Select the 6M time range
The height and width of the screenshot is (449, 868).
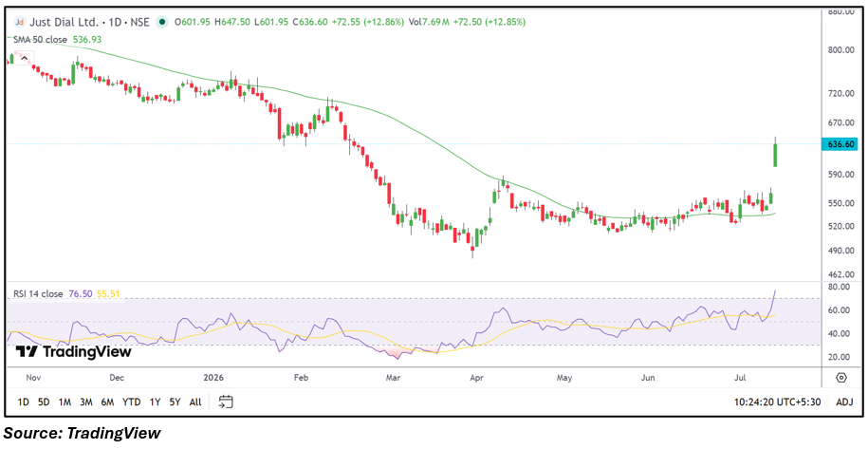click(107, 402)
